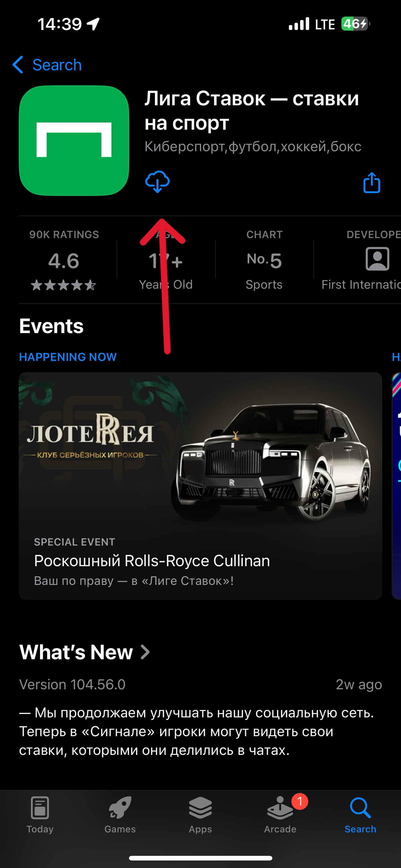401x868 pixels.
Task: Tap the star rating row
Action: pyautogui.click(x=63, y=285)
